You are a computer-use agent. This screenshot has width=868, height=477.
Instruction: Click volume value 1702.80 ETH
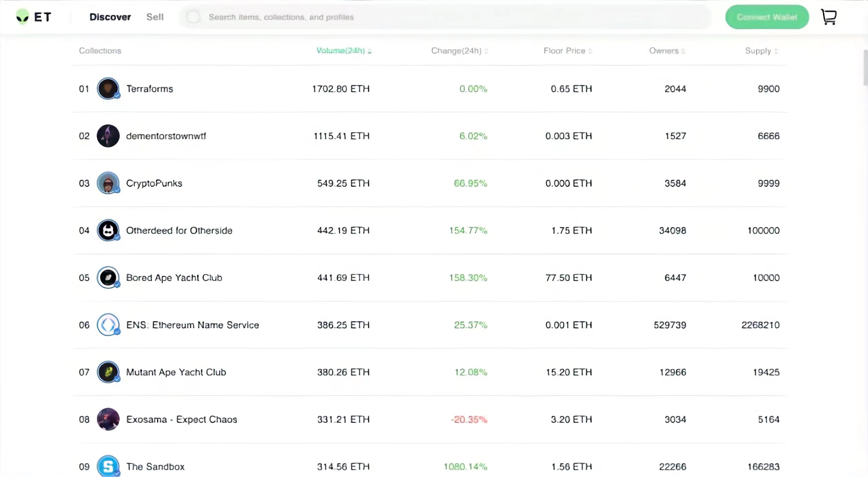pos(341,89)
